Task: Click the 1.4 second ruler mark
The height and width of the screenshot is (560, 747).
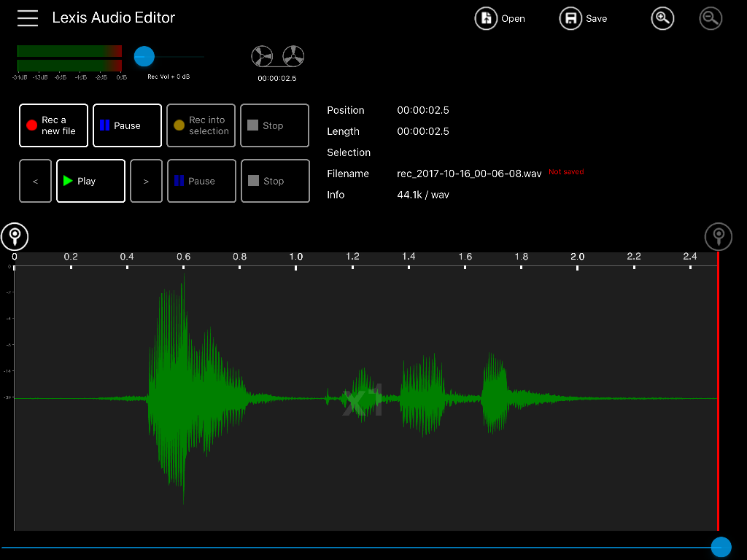Action: pyautogui.click(x=409, y=257)
